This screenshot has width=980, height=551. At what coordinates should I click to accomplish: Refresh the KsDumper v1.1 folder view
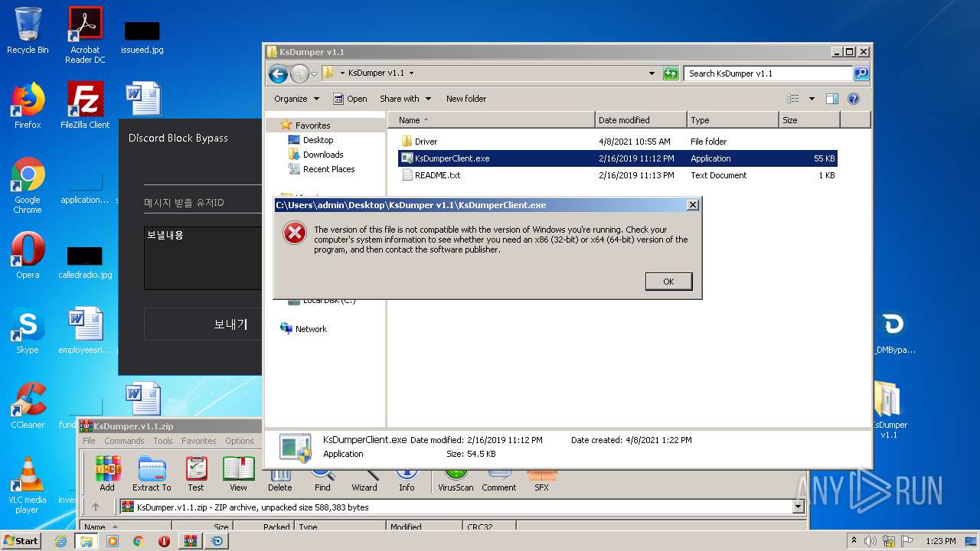(671, 73)
